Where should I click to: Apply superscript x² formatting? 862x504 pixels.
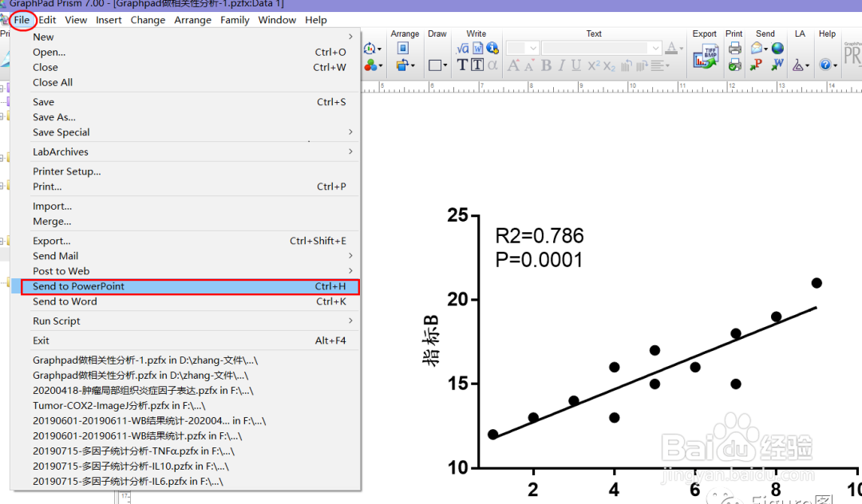tap(594, 65)
